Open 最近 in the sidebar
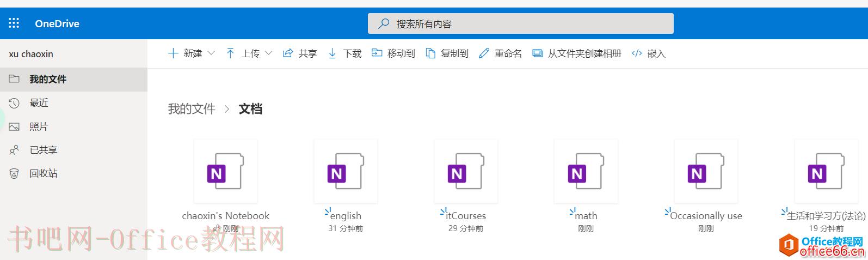Viewport: 868px width, 260px height. pos(73,102)
